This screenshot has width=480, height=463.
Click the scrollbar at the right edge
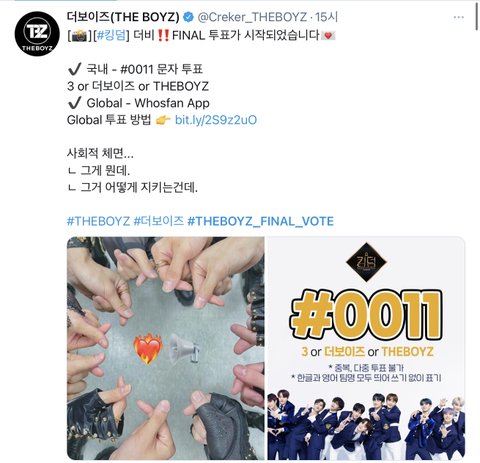tap(477, 16)
